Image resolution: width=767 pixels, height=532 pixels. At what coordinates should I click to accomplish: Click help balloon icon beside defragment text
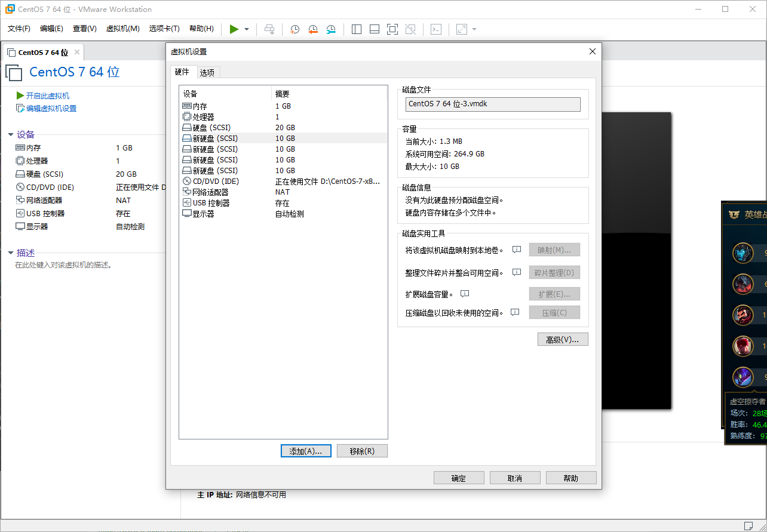(x=517, y=272)
